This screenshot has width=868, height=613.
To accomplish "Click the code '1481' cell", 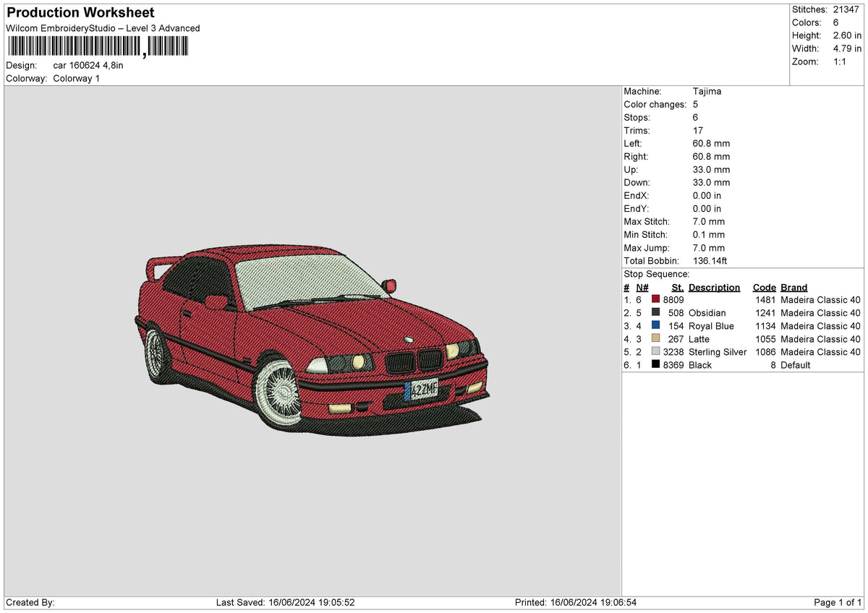I will tap(765, 300).
